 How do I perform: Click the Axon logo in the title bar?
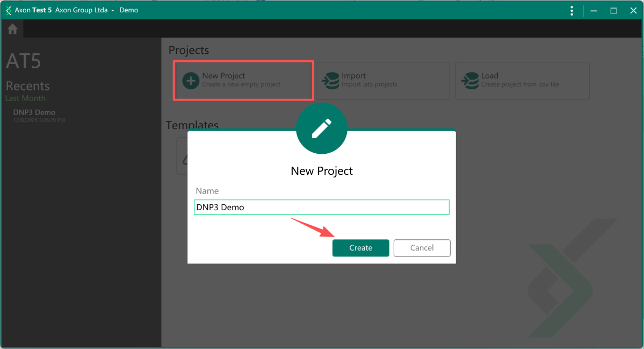point(8,10)
